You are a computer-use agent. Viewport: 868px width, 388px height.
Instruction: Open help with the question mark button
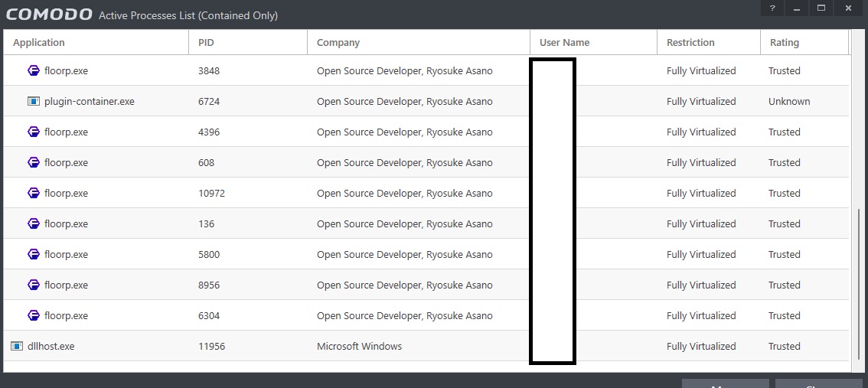pos(772,8)
